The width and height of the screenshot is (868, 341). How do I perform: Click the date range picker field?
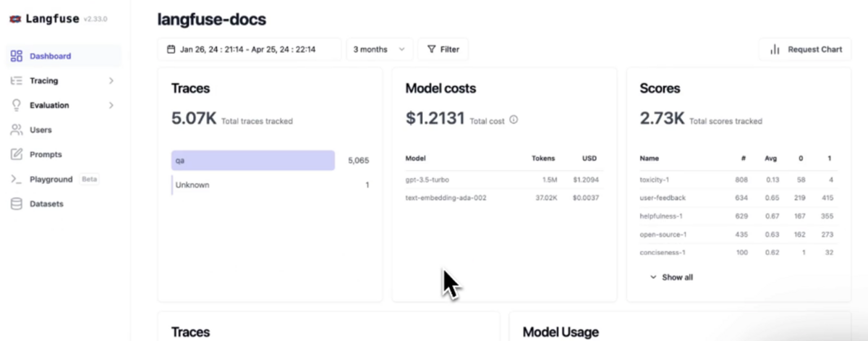[x=250, y=49]
